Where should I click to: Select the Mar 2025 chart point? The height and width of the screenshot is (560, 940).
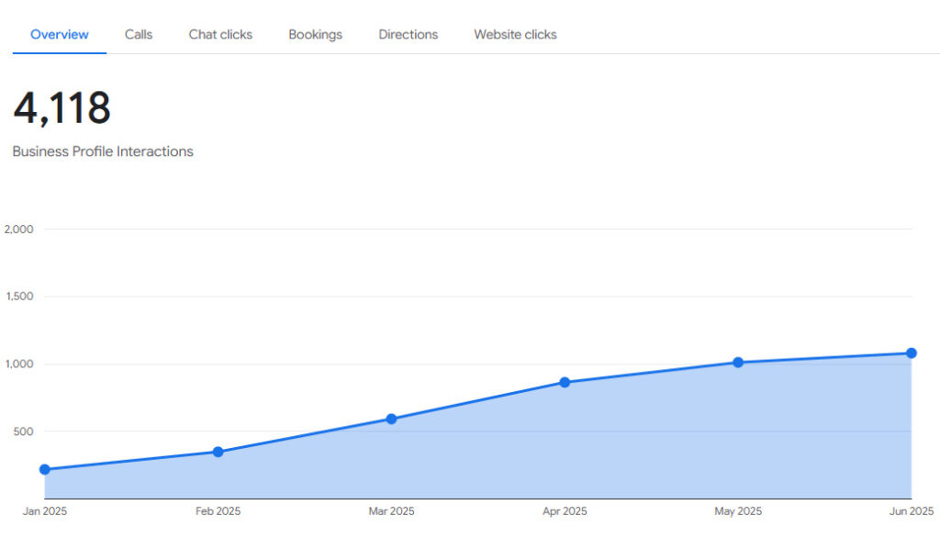click(x=391, y=419)
